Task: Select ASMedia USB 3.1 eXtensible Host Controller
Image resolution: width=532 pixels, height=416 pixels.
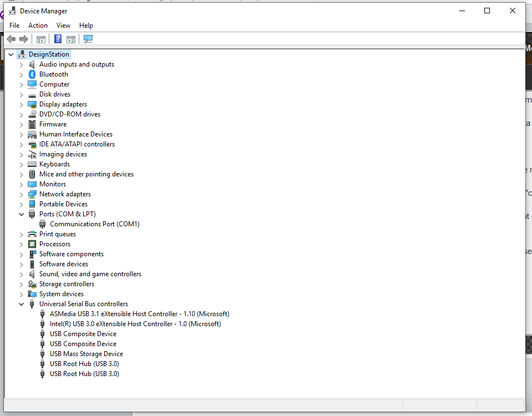Action: point(140,314)
